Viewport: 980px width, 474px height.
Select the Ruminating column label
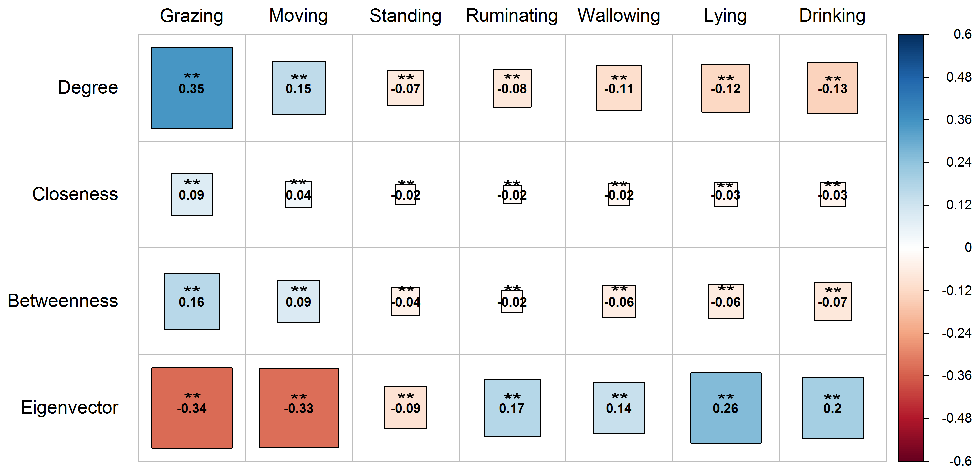[512, 16]
